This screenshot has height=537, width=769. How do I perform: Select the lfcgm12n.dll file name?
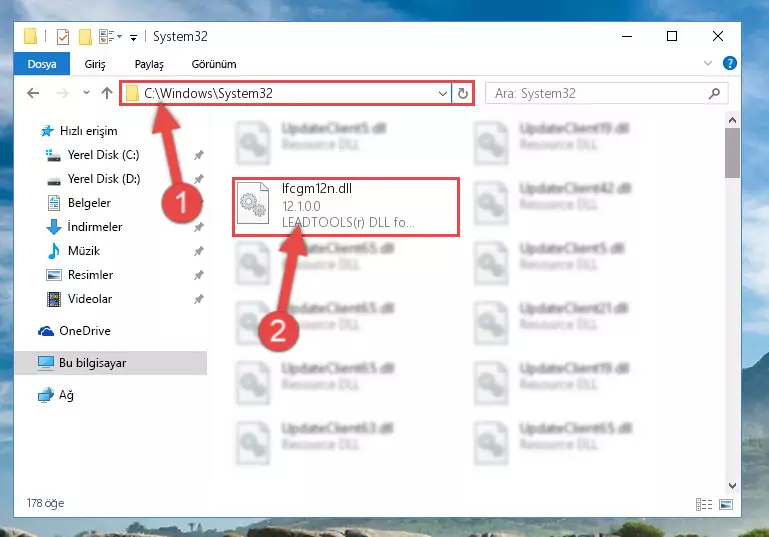pyautogui.click(x=317, y=189)
